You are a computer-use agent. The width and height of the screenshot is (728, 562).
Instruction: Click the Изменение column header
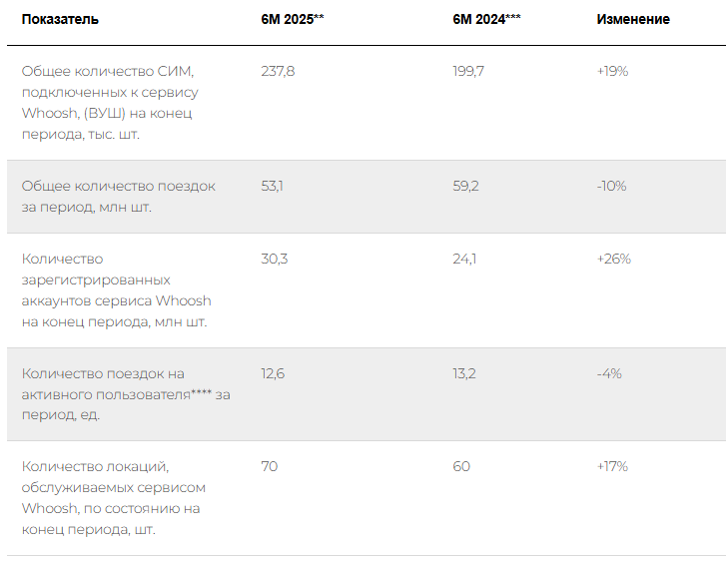pyautogui.click(x=633, y=20)
